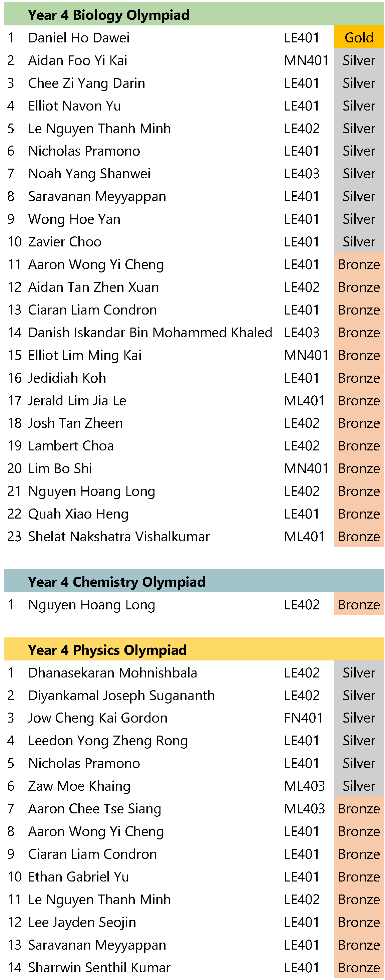Image resolution: width=385 pixels, height=980 pixels.
Task: Click the name Dhanasekaran Mohnishbala
Action: pyautogui.click(x=112, y=672)
